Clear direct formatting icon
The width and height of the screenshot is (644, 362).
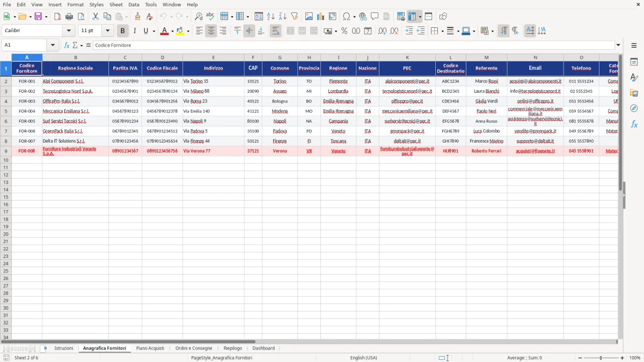click(150, 17)
